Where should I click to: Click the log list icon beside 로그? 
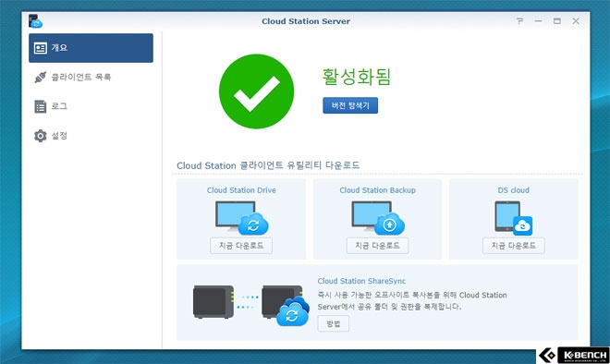tap(41, 106)
